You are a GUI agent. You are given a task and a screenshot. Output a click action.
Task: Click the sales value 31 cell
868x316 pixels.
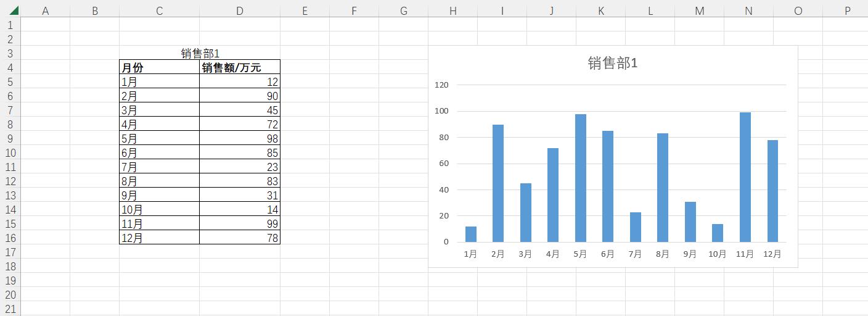pos(239,195)
